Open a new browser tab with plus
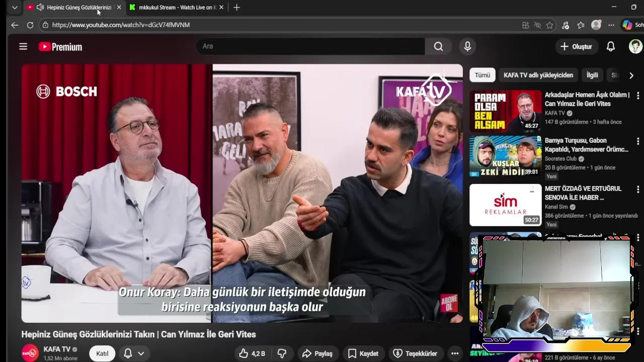Image resolution: width=644 pixels, height=362 pixels. [x=236, y=8]
